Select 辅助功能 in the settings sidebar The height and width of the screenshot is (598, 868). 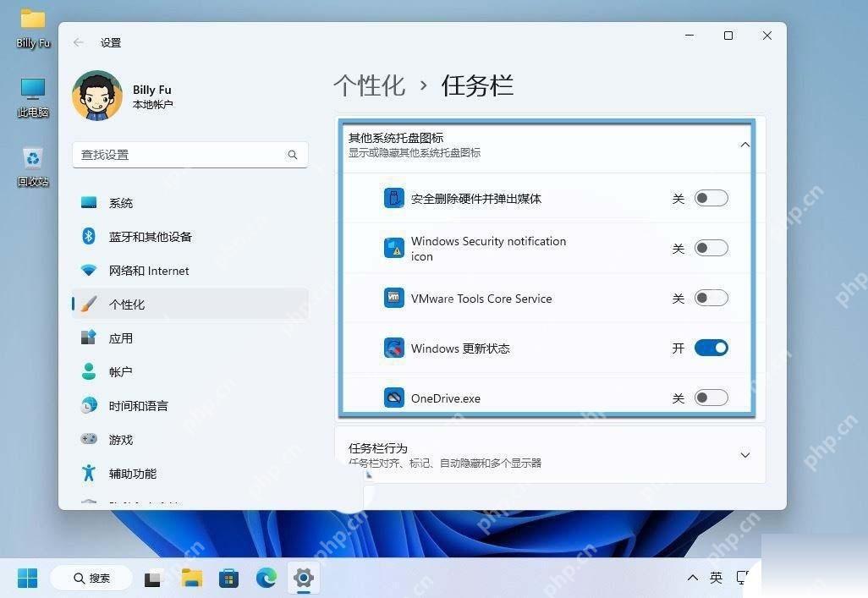point(190,473)
